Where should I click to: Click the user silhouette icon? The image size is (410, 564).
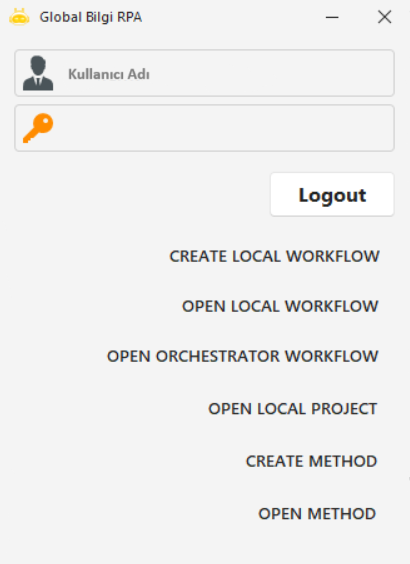pyautogui.click(x=38, y=73)
